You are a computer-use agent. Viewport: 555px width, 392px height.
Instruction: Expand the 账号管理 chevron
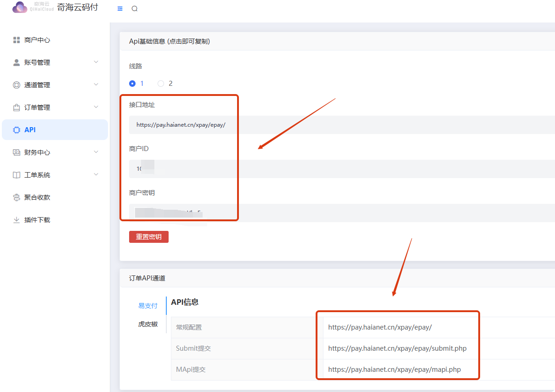click(96, 62)
